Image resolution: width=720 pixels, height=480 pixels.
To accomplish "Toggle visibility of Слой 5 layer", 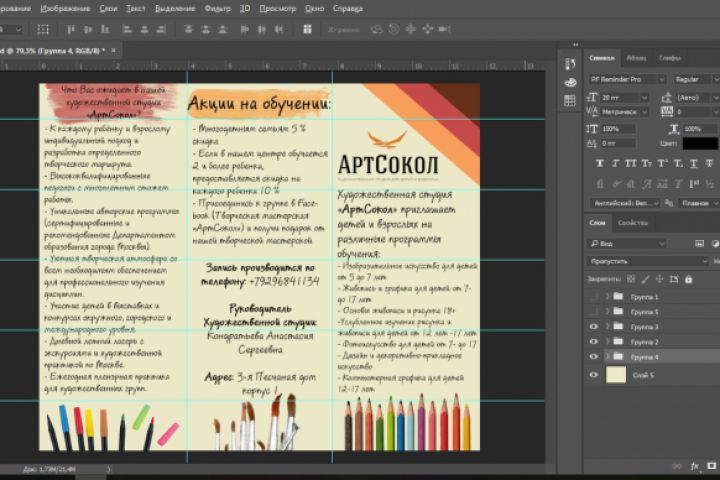I will coord(594,374).
